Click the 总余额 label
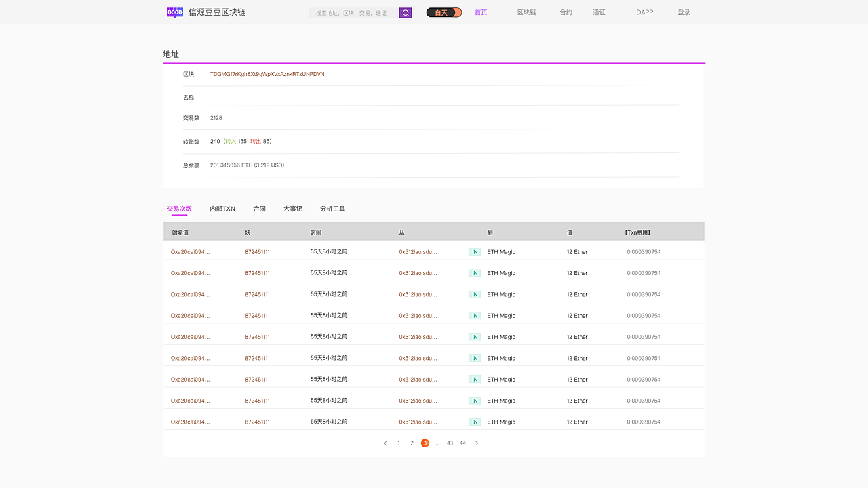The height and width of the screenshot is (488, 868). tap(191, 165)
